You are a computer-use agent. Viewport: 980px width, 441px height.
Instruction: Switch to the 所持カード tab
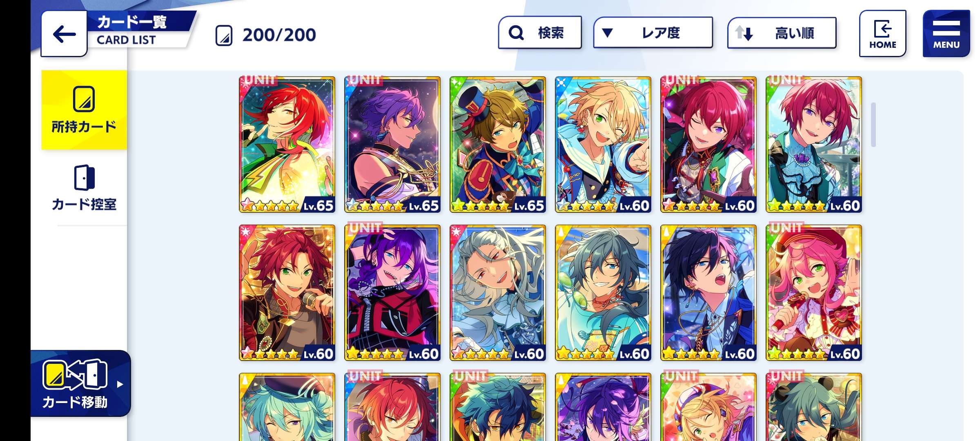tap(84, 110)
